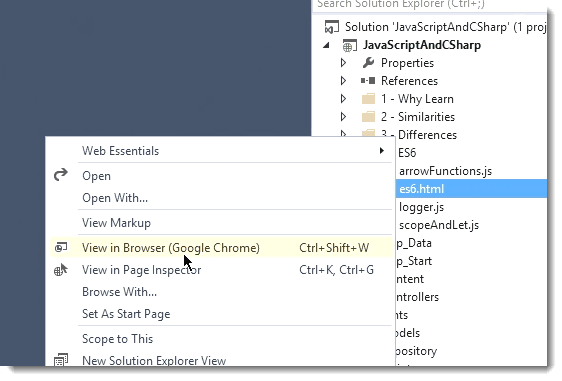Select the JavaScriptAndCSharp project
Screen dimensions: 562x381
tap(422, 45)
